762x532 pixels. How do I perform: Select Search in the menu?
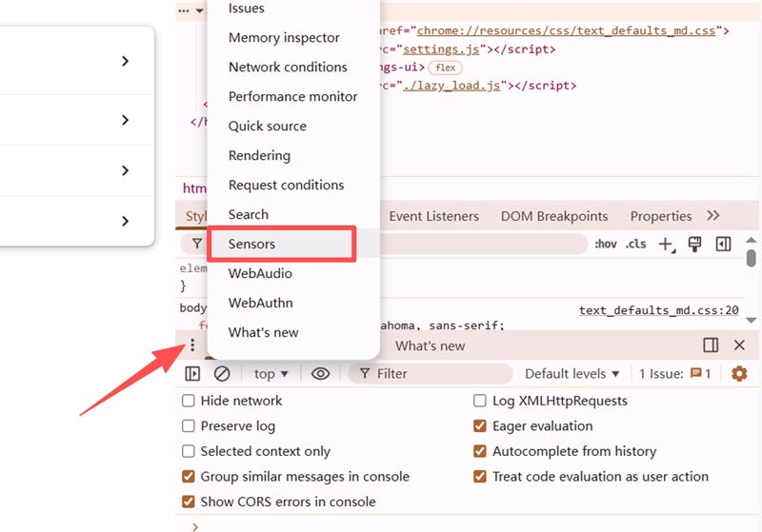coord(293,214)
